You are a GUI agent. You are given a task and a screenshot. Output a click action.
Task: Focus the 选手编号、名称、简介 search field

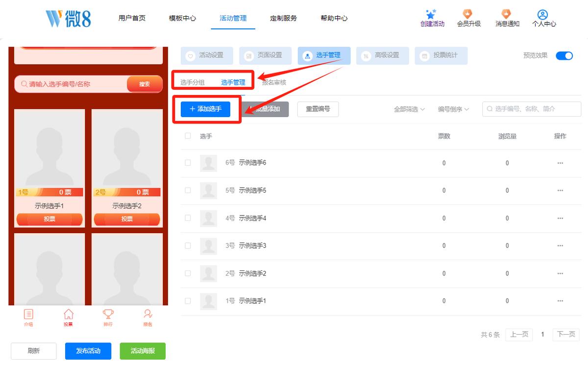click(x=532, y=109)
